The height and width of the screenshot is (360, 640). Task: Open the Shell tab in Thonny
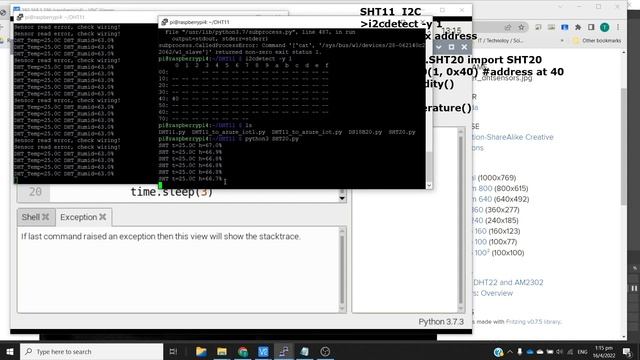pyautogui.click(x=31, y=217)
